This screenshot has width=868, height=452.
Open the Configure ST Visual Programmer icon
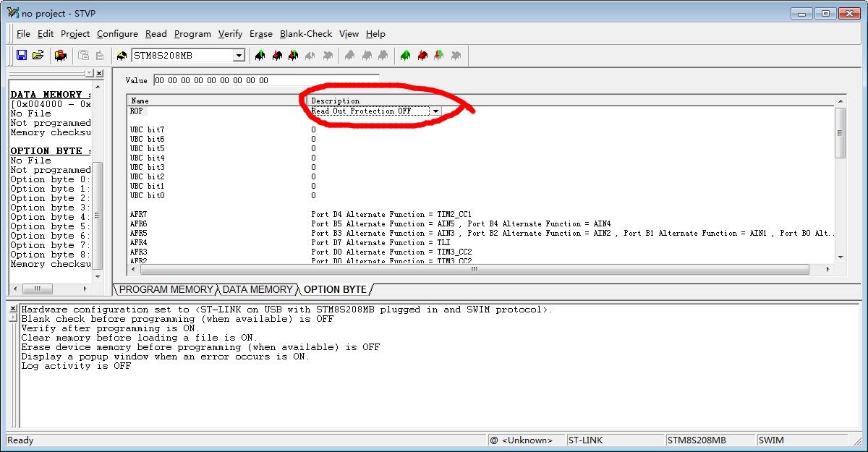(x=61, y=55)
